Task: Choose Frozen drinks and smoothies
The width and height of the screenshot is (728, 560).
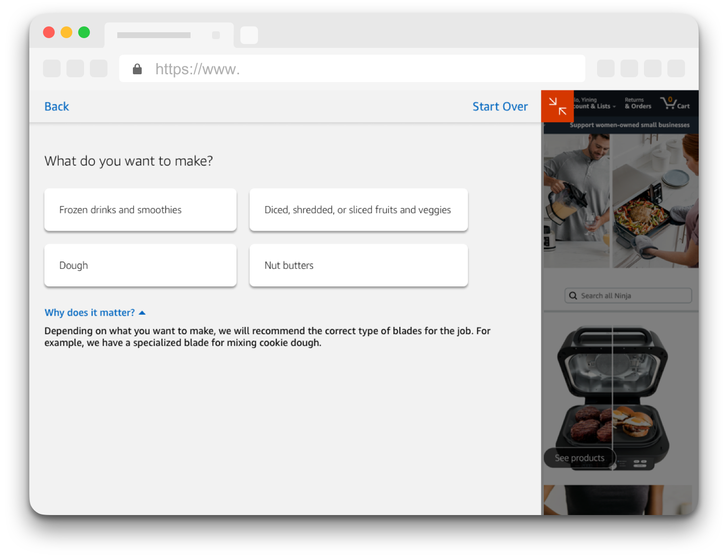Action: click(140, 210)
